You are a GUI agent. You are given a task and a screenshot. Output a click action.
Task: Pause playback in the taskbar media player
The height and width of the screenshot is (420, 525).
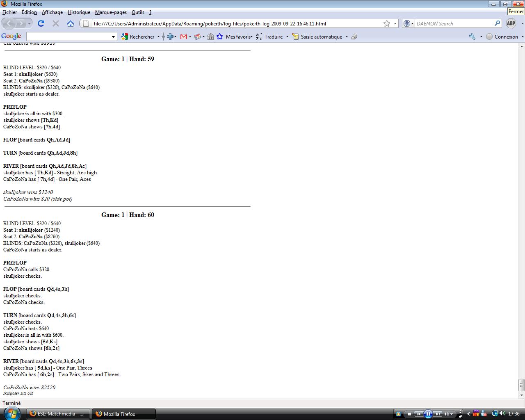point(428,414)
